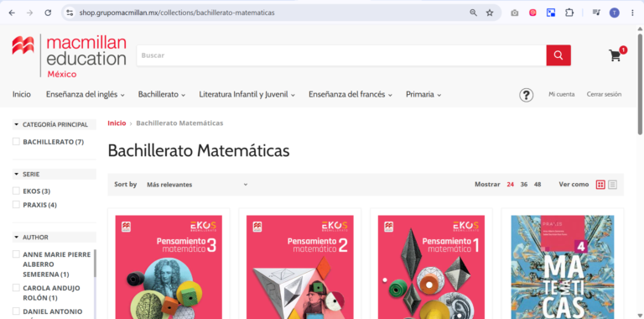
Task: Click the red search magnifier button
Action: (x=558, y=55)
